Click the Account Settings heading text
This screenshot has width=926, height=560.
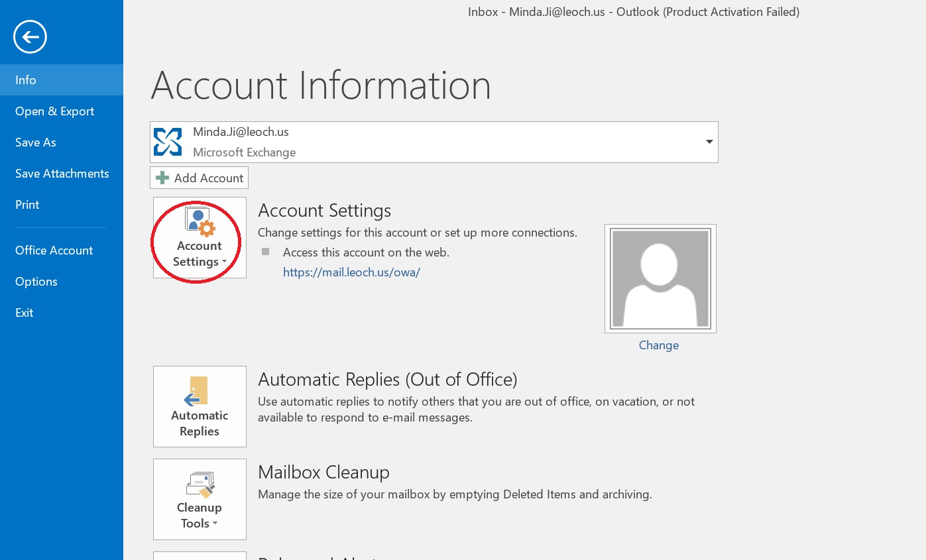324,211
